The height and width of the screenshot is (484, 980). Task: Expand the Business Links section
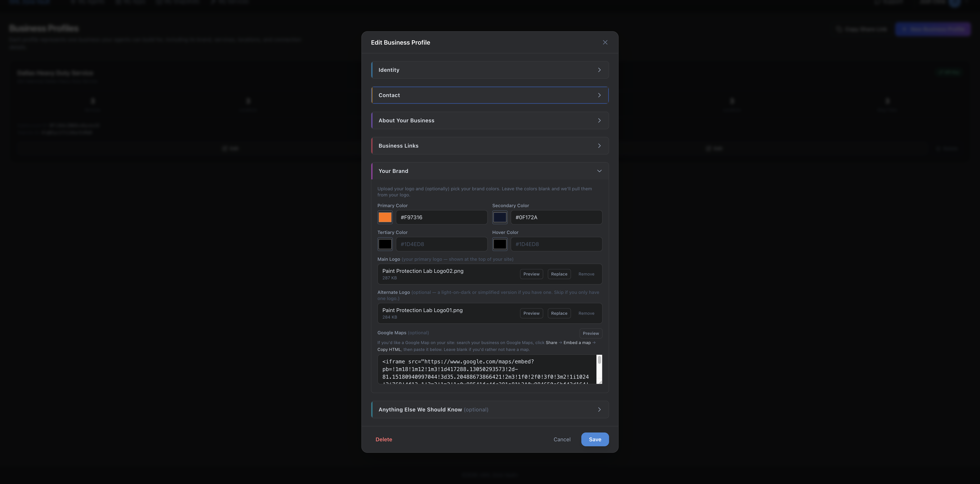click(x=490, y=146)
